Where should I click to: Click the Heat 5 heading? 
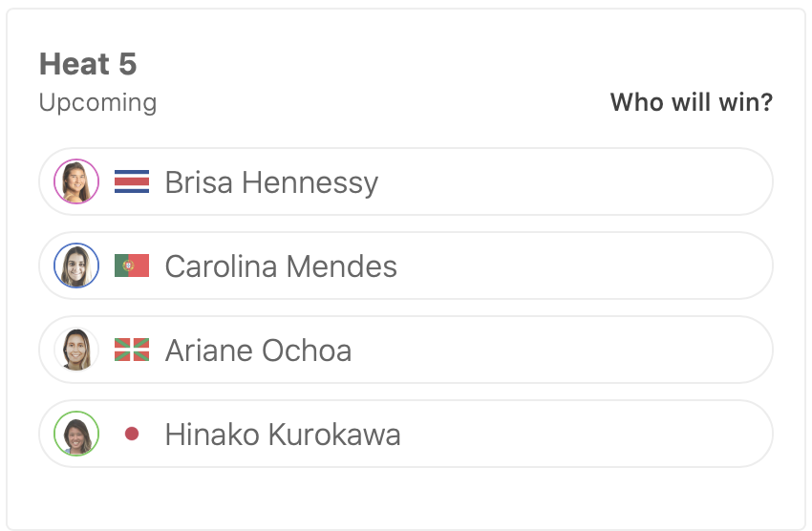click(88, 64)
